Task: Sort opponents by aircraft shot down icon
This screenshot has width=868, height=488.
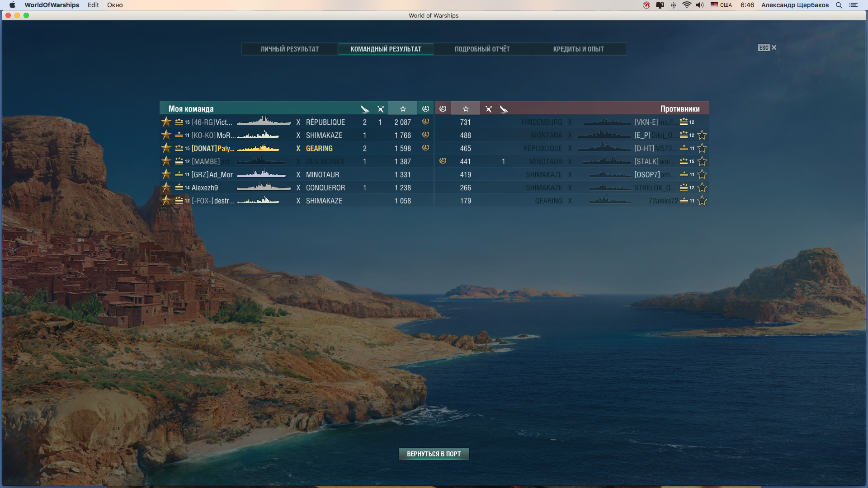Action: pos(489,108)
